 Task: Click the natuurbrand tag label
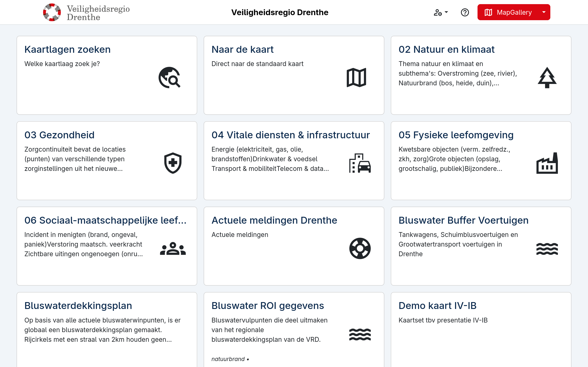[x=228, y=359]
